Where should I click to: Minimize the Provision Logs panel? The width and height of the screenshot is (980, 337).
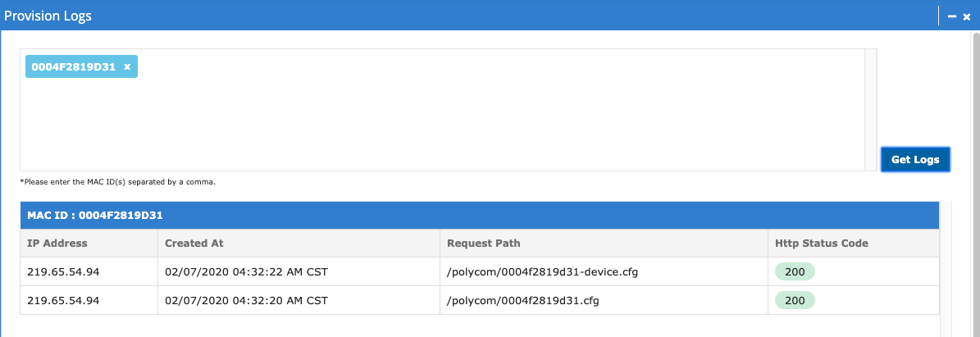click(952, 16)
